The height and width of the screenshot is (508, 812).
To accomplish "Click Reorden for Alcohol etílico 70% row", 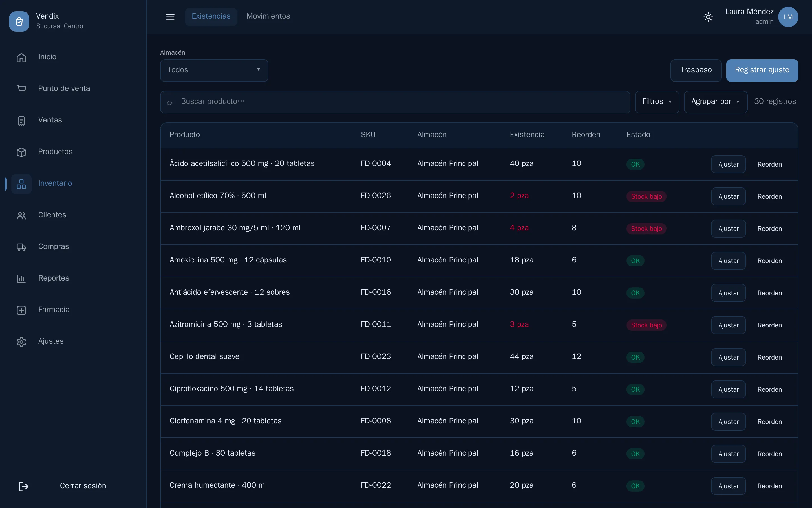I will click(x=769, y=196).
